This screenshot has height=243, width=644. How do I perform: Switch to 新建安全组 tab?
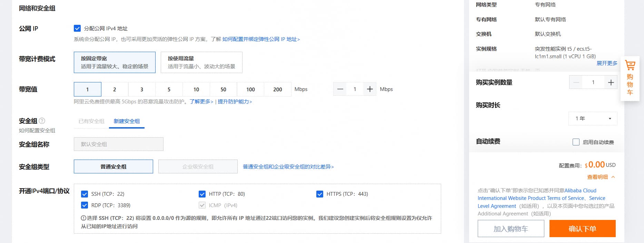click(127, 121)
